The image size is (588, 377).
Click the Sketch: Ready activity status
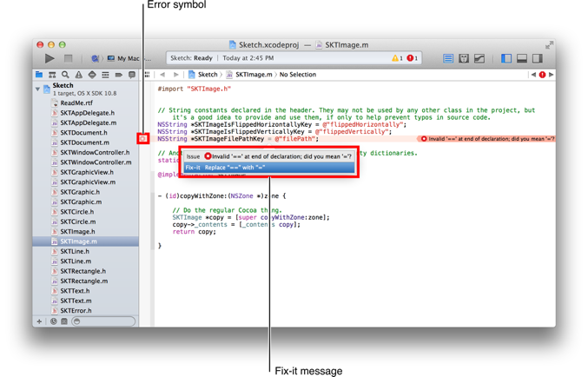tap(191, 58)
